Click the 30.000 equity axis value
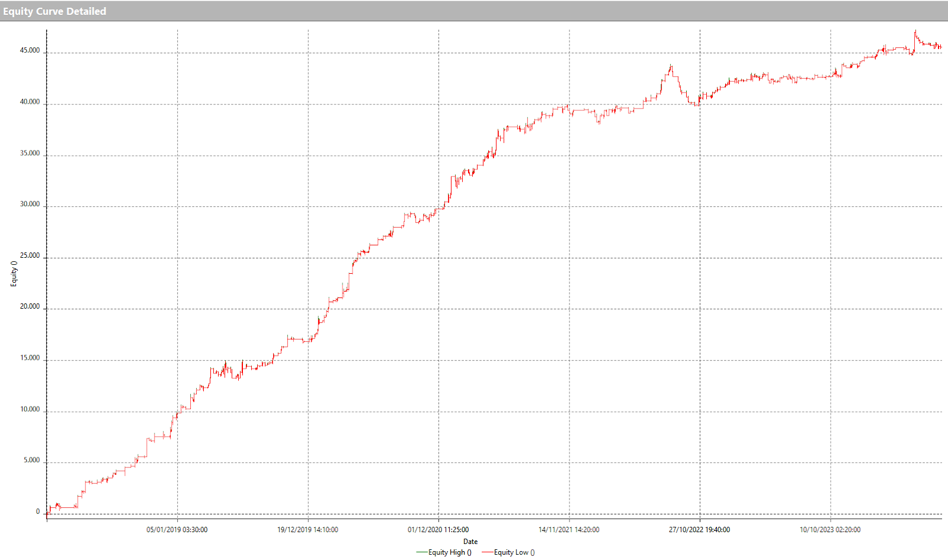948x560 pixels. [30, 204]
